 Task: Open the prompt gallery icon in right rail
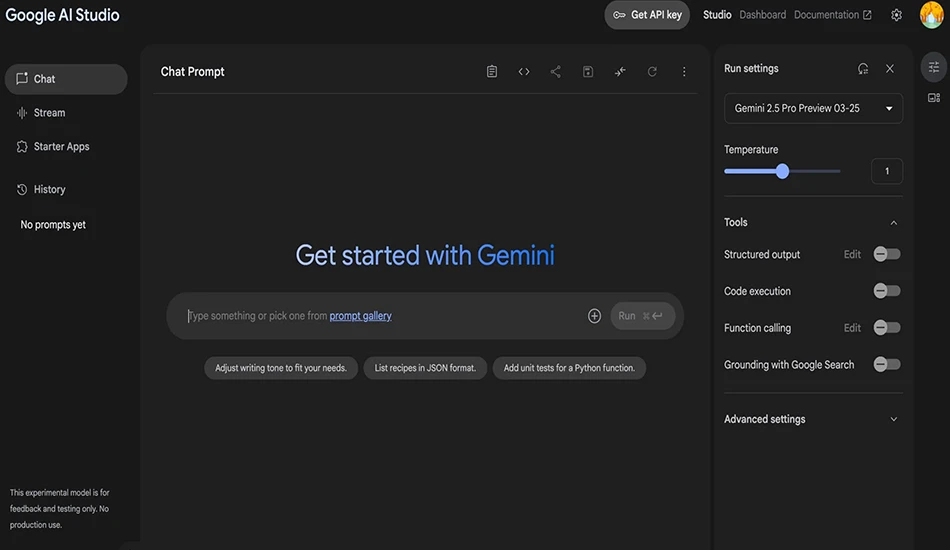[934, 98]
